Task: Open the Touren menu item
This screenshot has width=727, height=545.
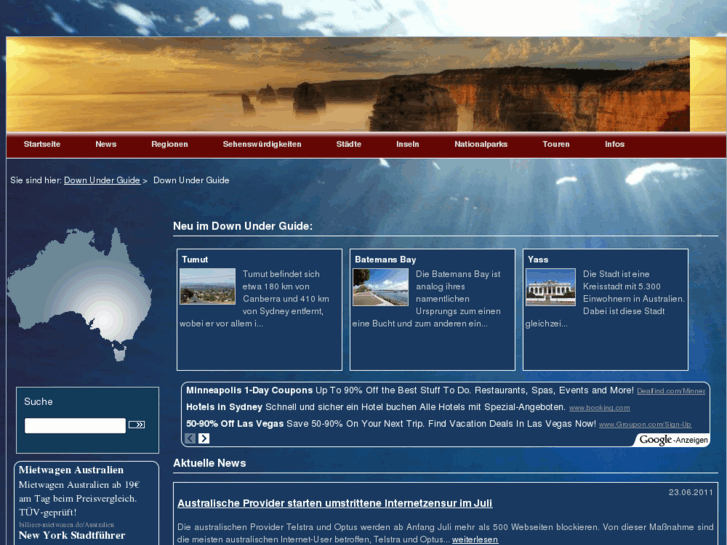Action: (556, 144)
